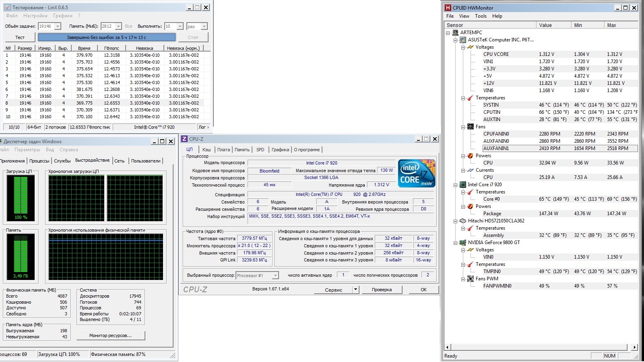
Task: Click the blue wave icon beside Currents
Action: 470,170
